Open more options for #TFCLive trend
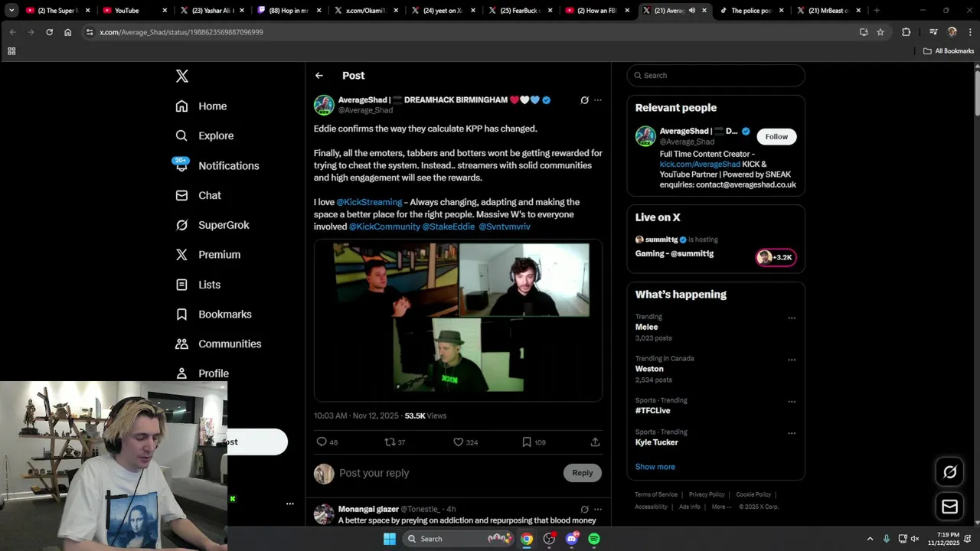Screen dimensions: 980x551 (792, 402)
